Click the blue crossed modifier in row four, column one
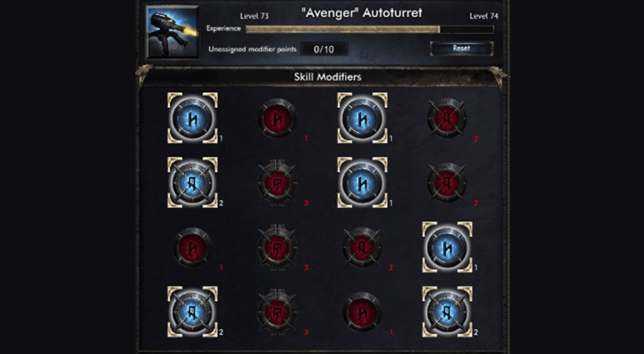Viewport: 644px width, 354px height. point(192,312)
